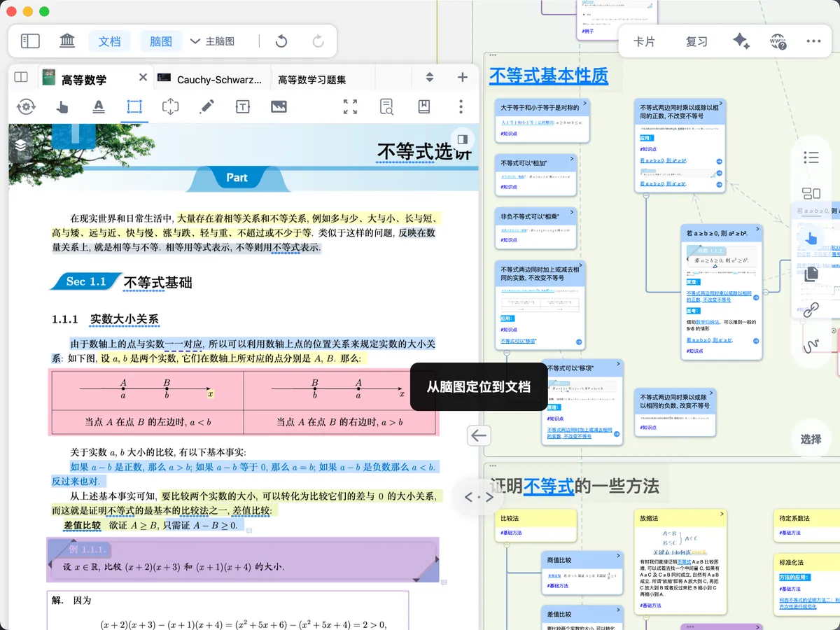Open document search icon

point(386,106)
